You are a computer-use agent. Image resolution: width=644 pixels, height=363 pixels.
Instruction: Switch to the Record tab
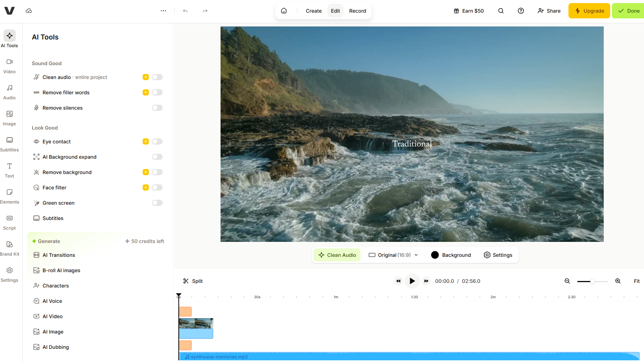click(357, 11)
